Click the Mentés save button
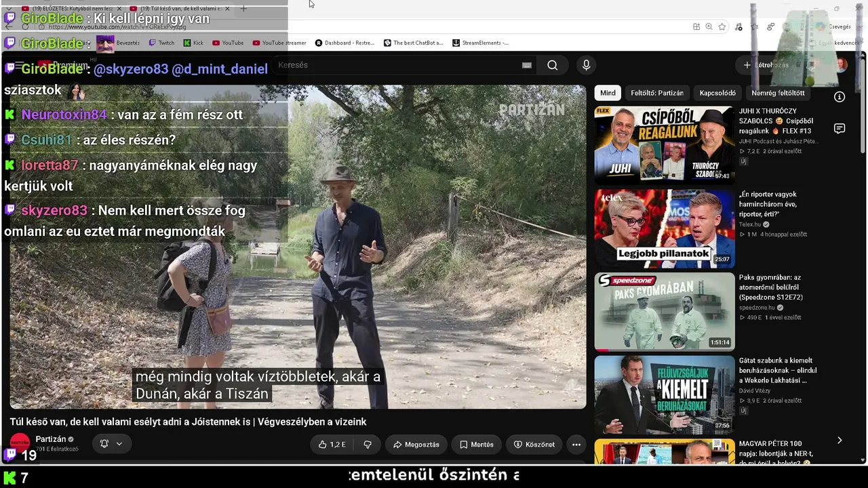This screenshot has width=868, height=488. 476,445
